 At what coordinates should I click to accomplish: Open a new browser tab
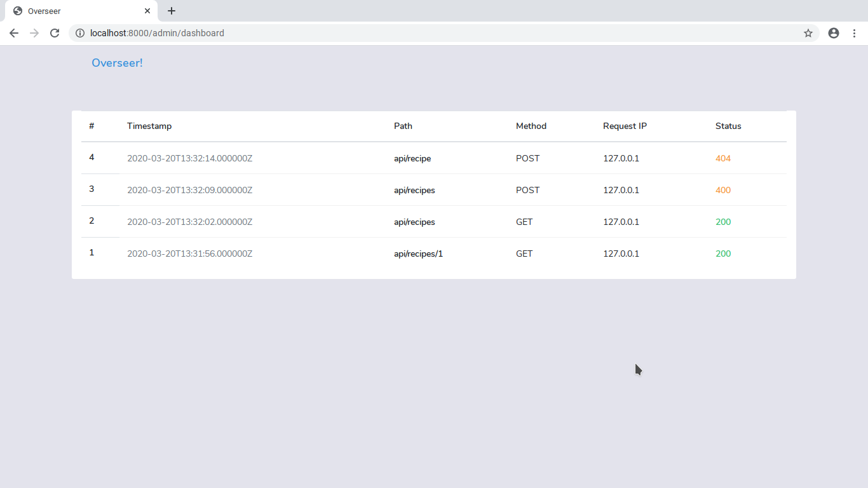pos(172,11)
